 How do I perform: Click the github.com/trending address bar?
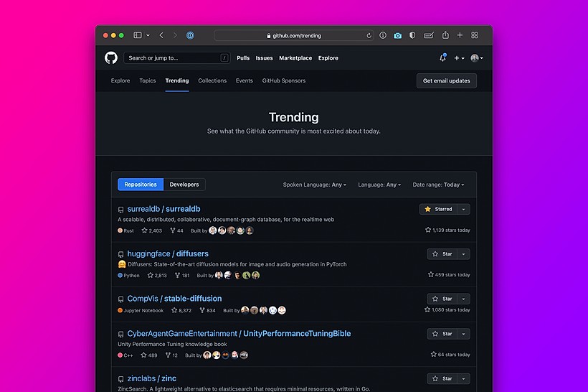click(293, 36)
